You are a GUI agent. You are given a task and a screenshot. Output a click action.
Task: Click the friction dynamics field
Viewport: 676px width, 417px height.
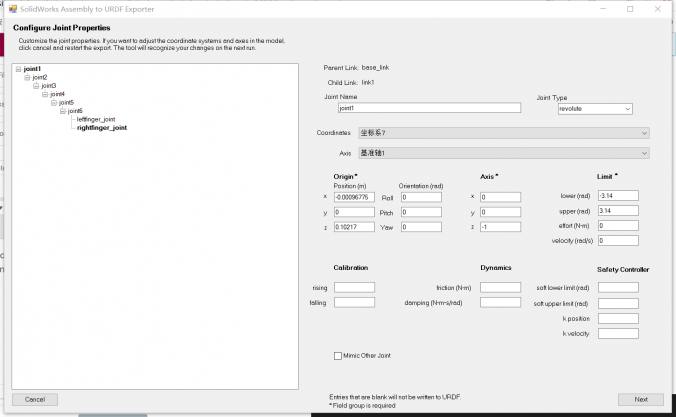pyautogui.click(x=500, y=287)
